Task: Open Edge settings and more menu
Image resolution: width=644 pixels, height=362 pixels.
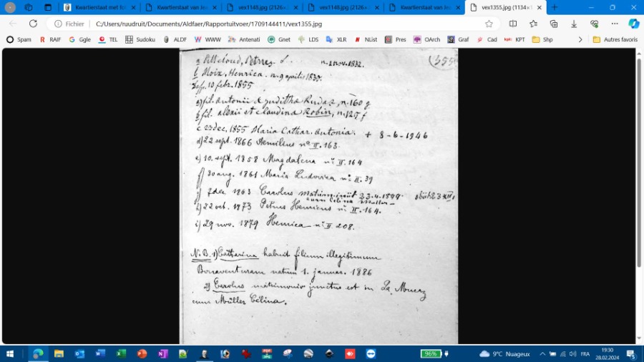Action: pyautogui.click(x=614, y=24)
